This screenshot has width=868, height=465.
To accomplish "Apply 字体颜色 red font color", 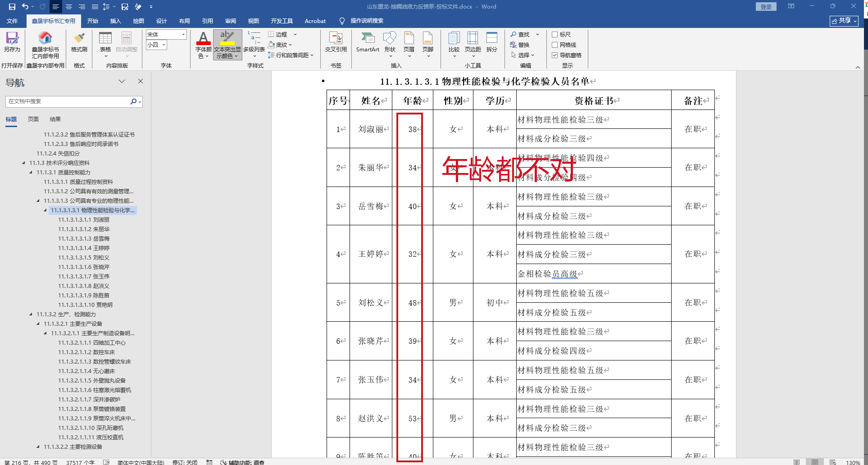I will [x=203, y=45].
